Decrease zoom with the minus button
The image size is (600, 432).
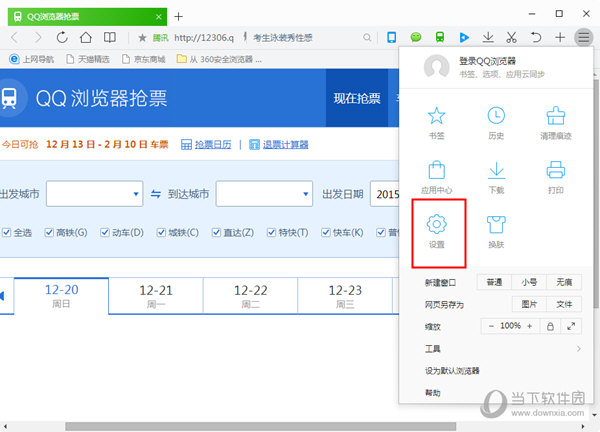(x=491, y=326)
